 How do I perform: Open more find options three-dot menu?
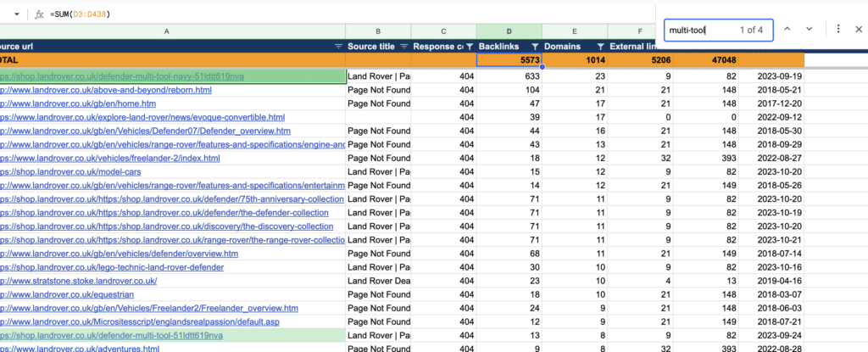click(838, 29)
